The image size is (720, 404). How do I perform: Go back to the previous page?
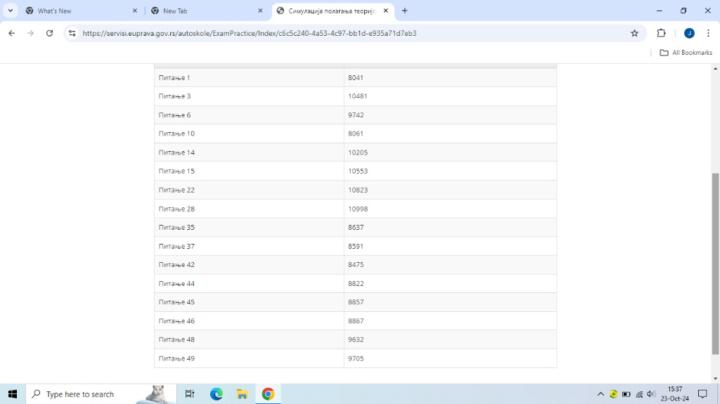12,33
